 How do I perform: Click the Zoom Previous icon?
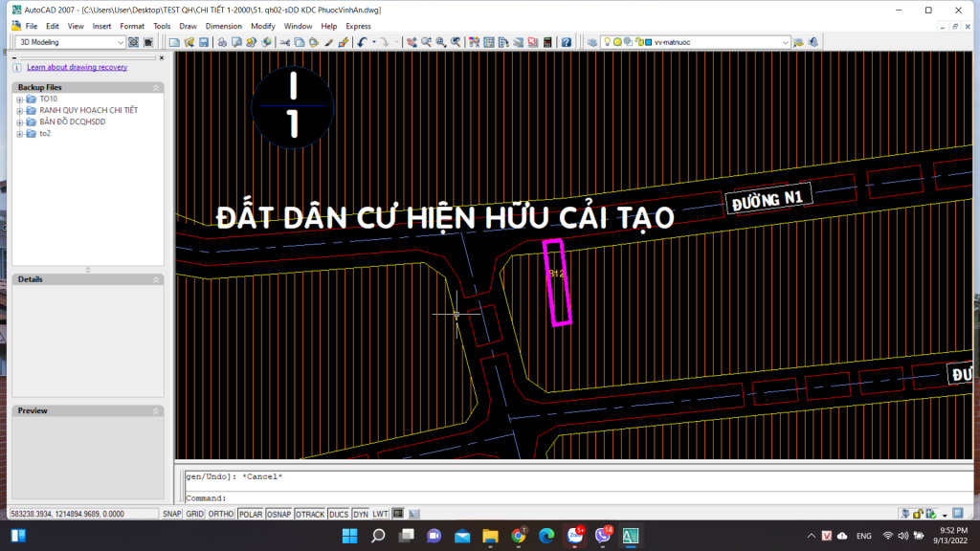457,42
